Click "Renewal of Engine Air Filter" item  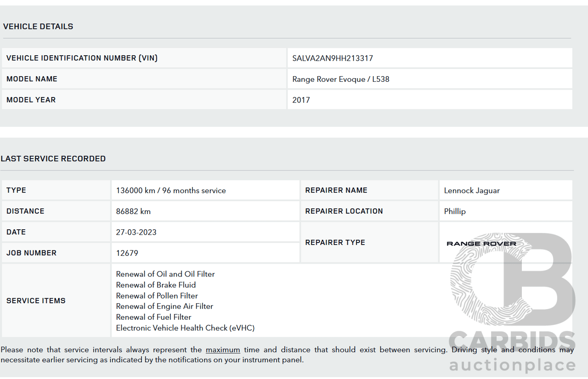[164, 306]
